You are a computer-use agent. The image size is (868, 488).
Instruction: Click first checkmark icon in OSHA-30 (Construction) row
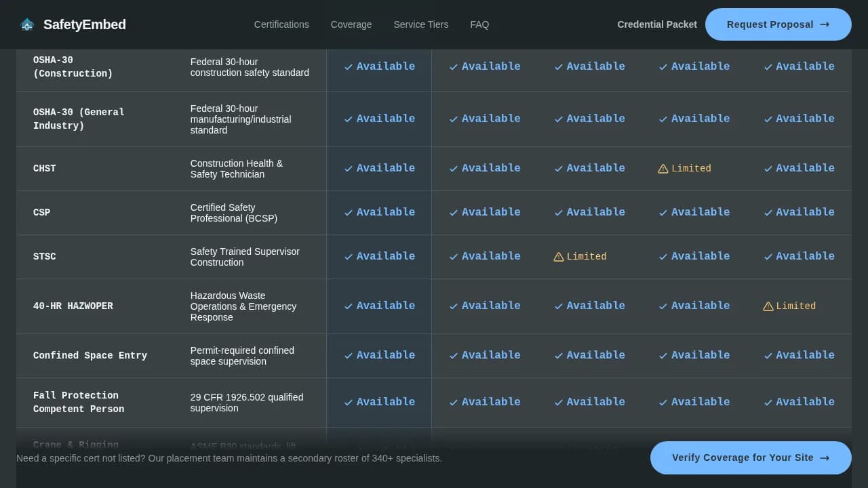(349, 66)
